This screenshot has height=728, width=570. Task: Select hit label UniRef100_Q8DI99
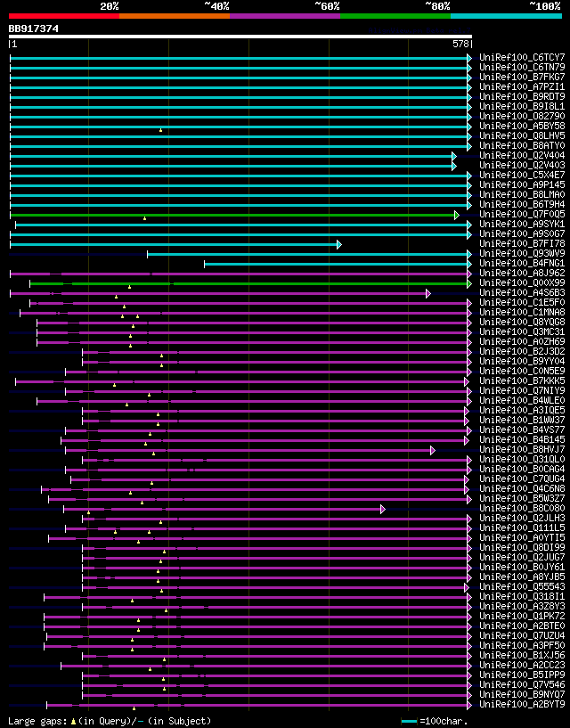click(x=522, y=547)
